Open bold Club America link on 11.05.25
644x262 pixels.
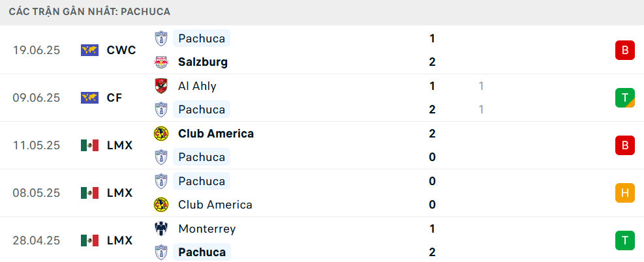pos(216,134)
